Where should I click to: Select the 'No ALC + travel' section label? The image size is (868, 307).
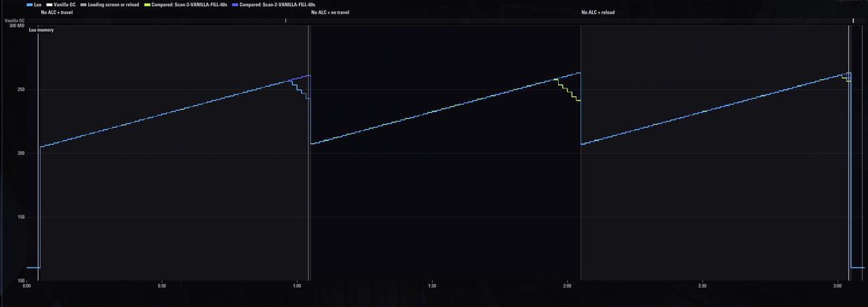(x=57, y=12)
